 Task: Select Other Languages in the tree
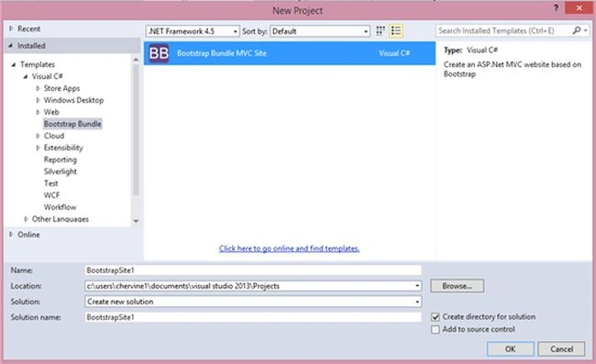coord(60,219)
